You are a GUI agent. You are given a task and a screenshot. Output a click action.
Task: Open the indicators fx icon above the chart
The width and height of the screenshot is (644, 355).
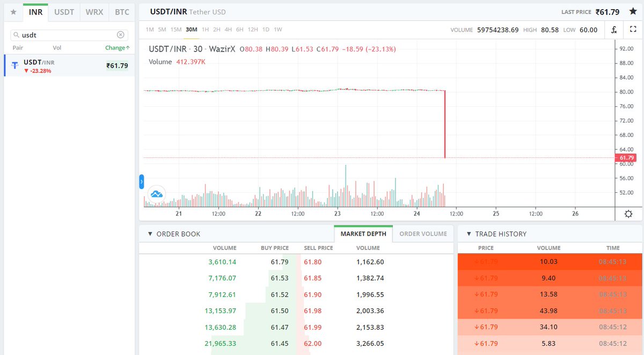613,30
